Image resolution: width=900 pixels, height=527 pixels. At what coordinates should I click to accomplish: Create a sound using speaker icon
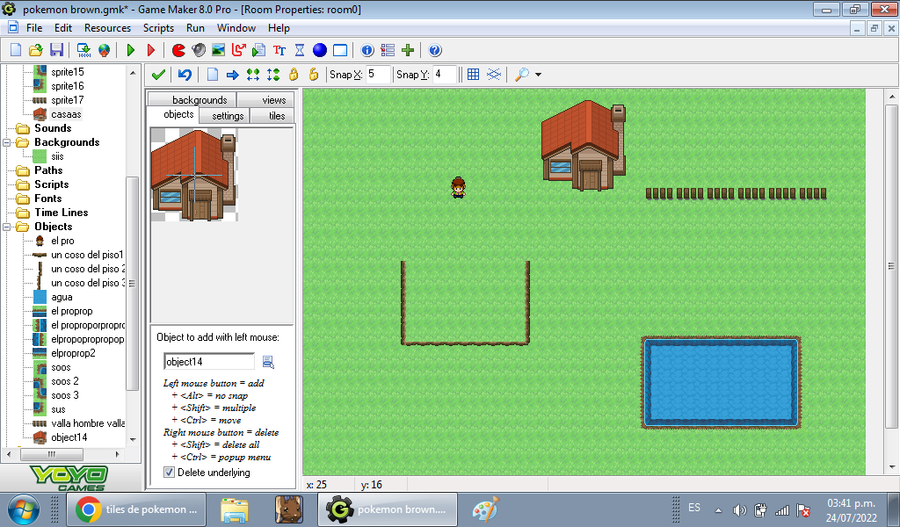(x=199, y=51)
